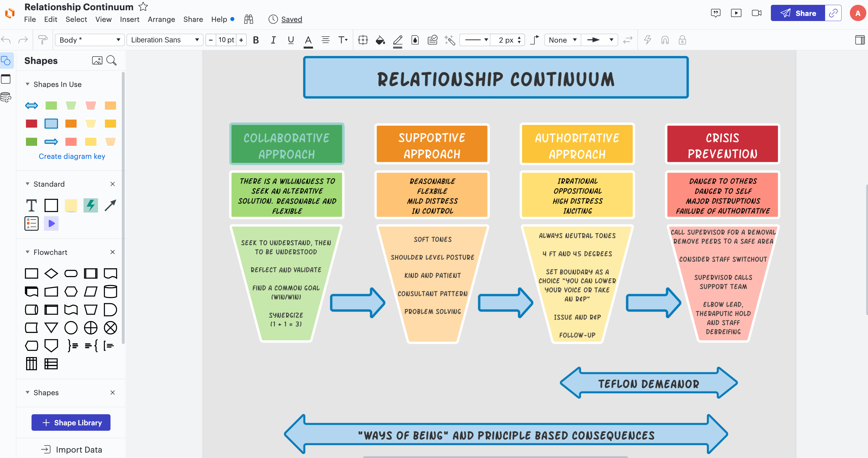Click the 10 pt font size field
The width and height of the screenshot is (868, 458).
coord(226,40)
